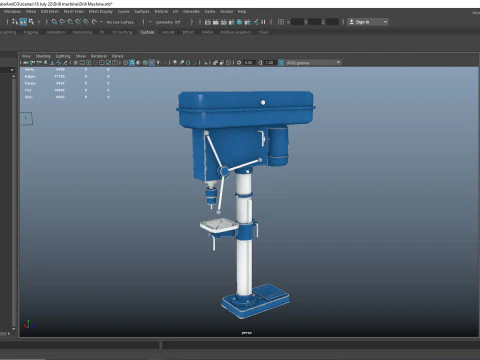Image resolution: width=480 pixels, height=360 pixels.
Task: Toggle Wireframe on Shaded icon
Action: point(145,63)
